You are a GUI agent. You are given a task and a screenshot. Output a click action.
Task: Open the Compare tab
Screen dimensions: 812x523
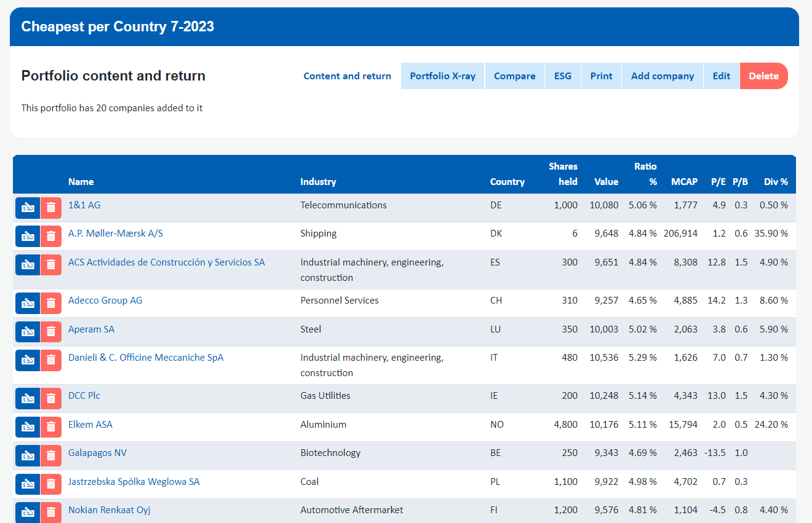515,76
